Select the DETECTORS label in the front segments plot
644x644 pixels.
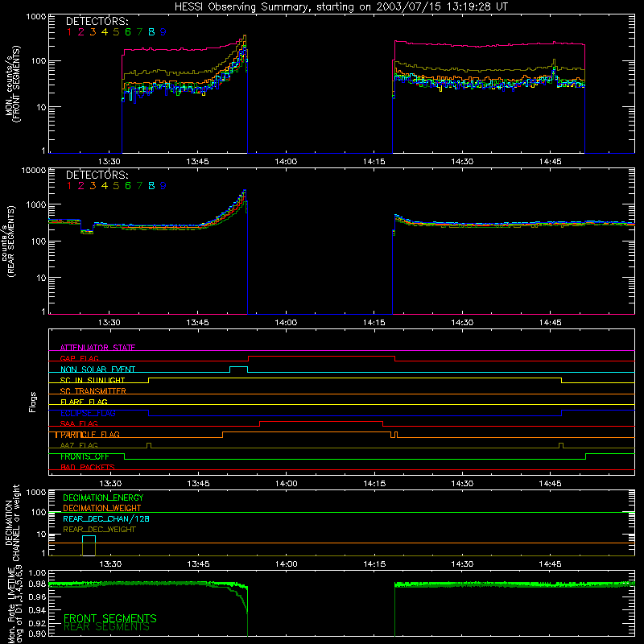97,21
